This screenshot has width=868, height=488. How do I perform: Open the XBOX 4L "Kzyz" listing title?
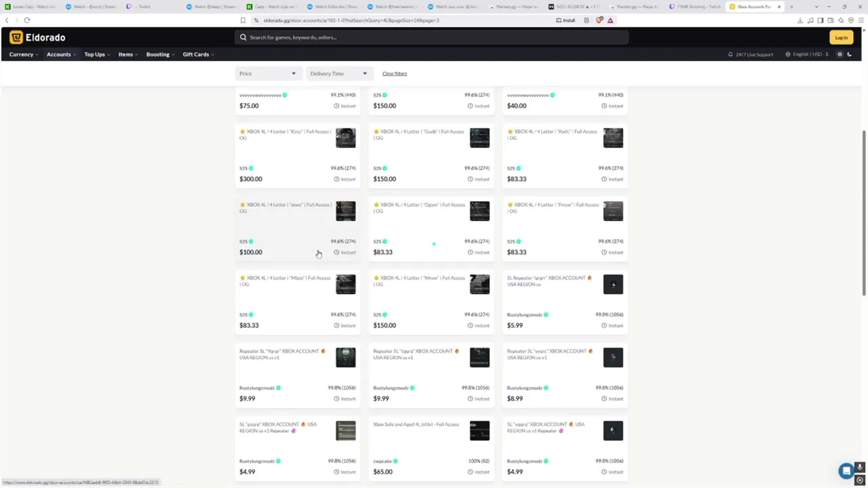tap(285, 134)
